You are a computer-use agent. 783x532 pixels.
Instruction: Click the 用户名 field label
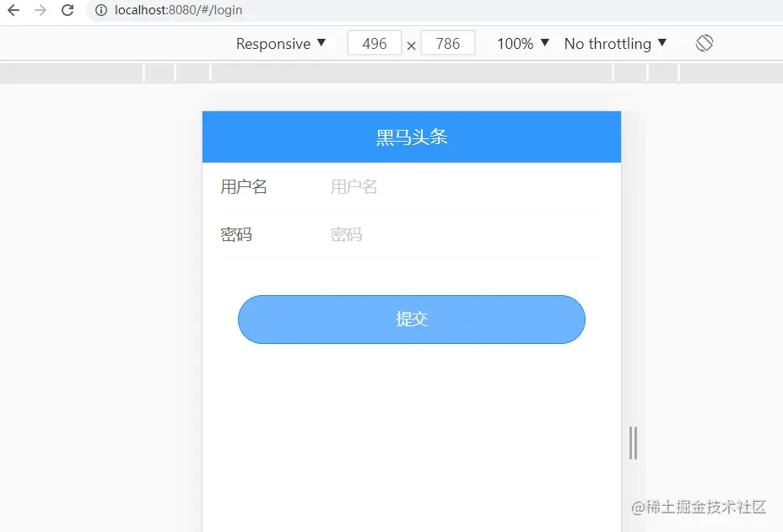click(244, 186)
